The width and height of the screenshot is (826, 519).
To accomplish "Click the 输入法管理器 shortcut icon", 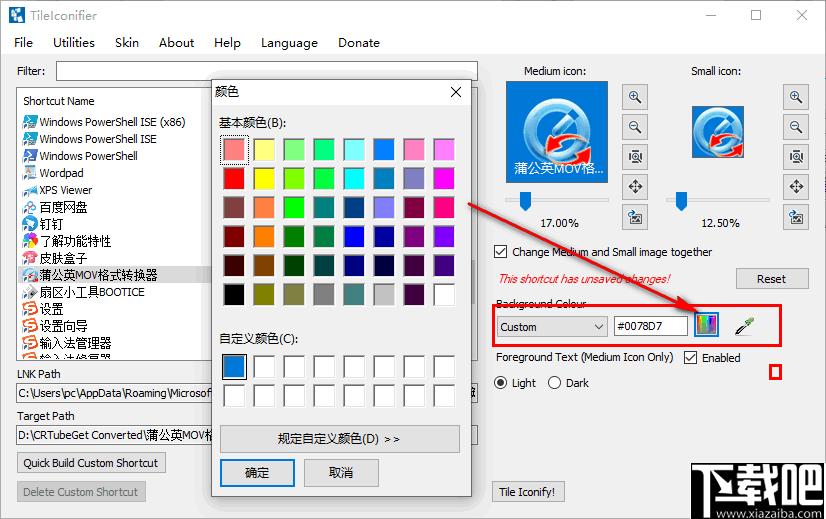I will (x=30, y=343).
